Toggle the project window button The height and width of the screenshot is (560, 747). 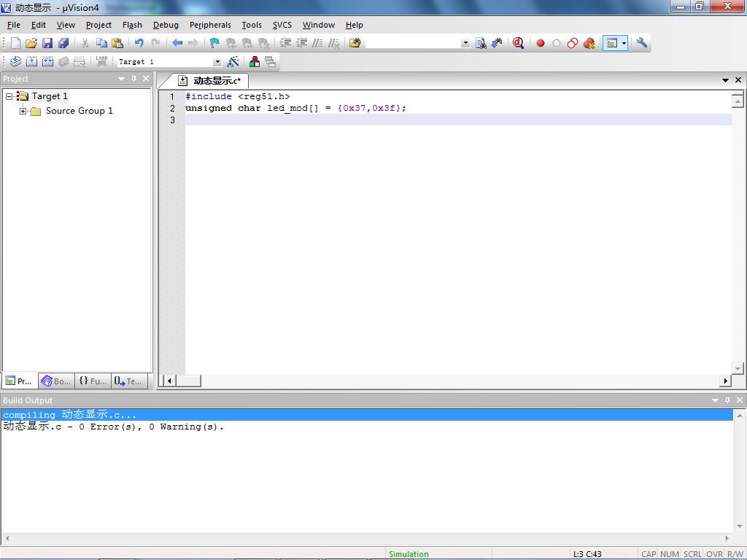tap(612, 43)
